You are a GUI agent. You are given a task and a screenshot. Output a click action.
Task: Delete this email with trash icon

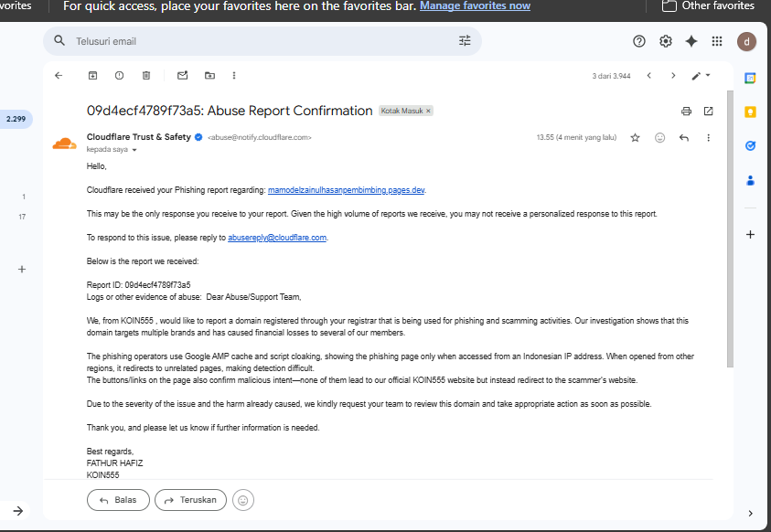point(146,75)
